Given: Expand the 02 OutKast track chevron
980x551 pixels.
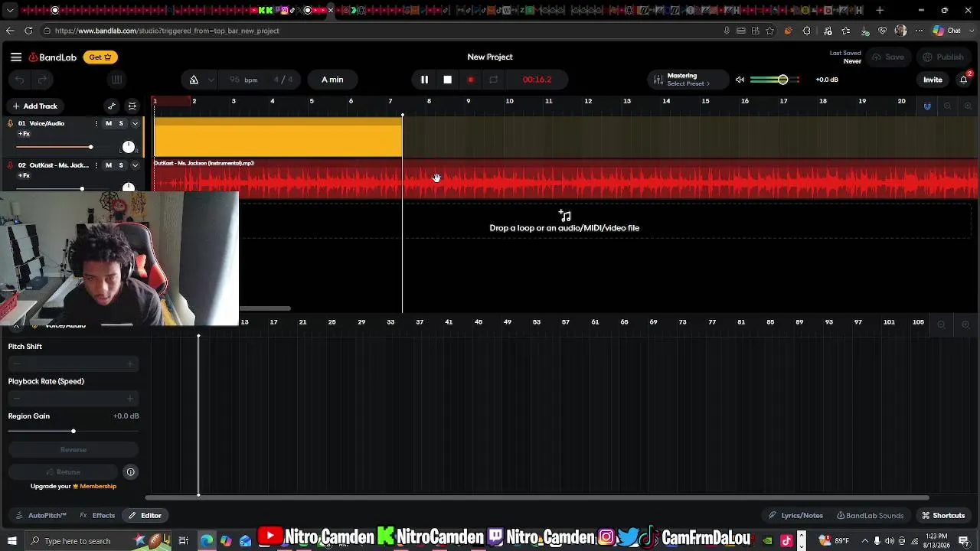Looking at the screenshot, I should (x=135, y=165).
